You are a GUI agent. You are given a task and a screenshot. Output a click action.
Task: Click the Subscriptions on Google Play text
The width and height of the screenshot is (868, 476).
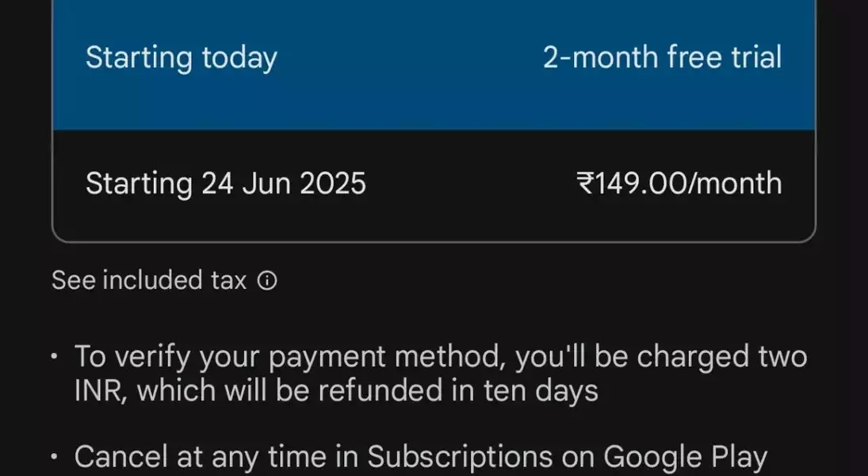(568, 458)
